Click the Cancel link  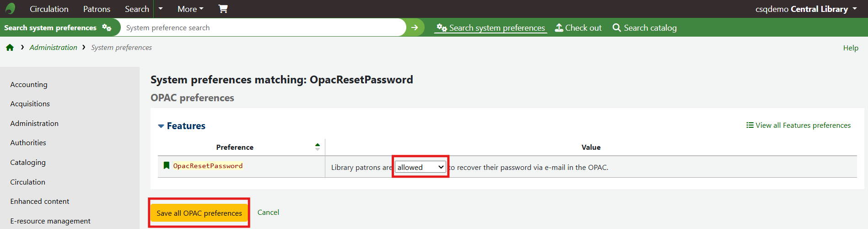click(268, 213)
